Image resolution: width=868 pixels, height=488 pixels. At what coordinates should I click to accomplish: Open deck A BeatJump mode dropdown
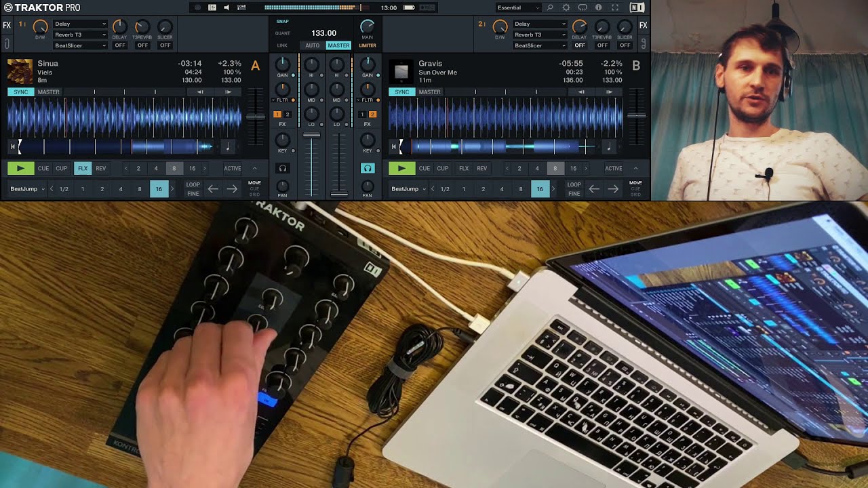[28, 189]
